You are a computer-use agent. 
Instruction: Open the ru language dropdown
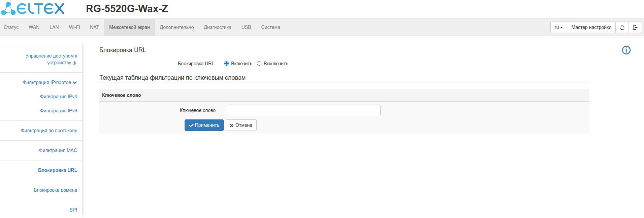pyautogui.click(x=558, y=28)
